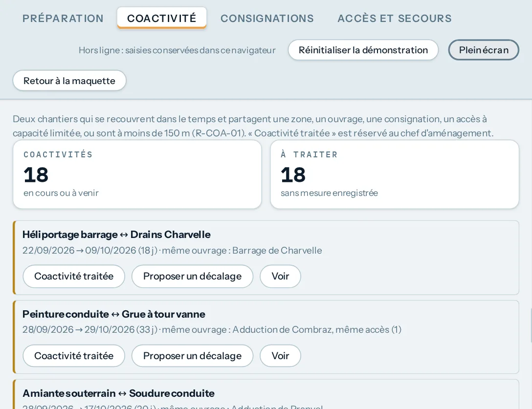
Task: Open the Consignations tab
Action: 267,18
